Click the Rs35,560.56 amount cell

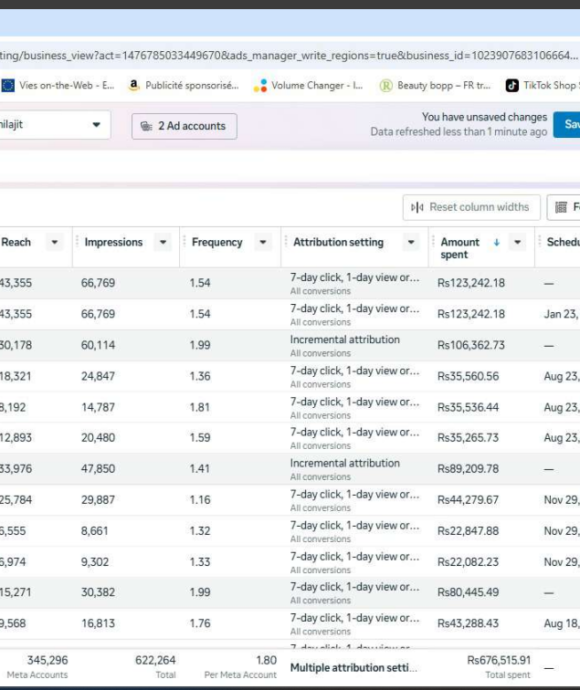468,377
